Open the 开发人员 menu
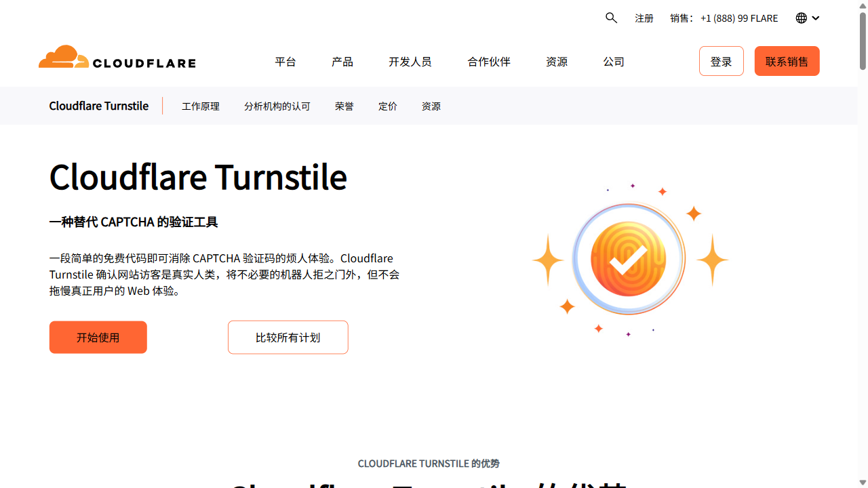 [410, 61]
